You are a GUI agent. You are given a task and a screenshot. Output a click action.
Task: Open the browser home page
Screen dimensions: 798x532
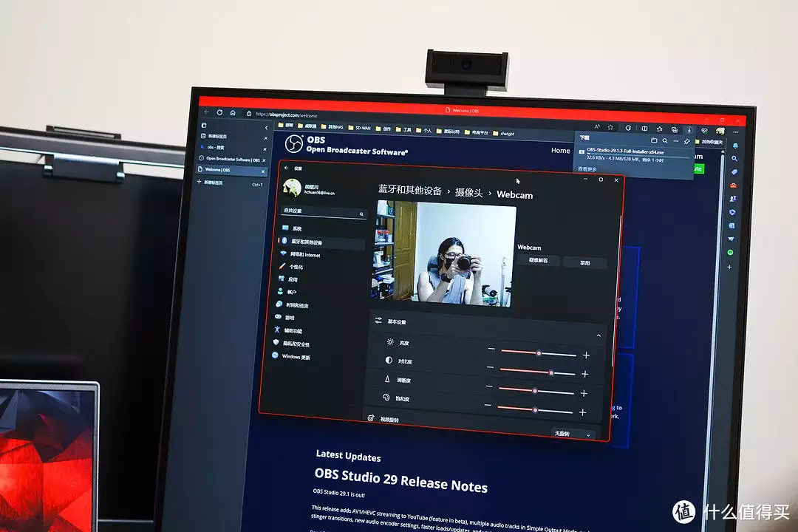[x=233, y=112]
